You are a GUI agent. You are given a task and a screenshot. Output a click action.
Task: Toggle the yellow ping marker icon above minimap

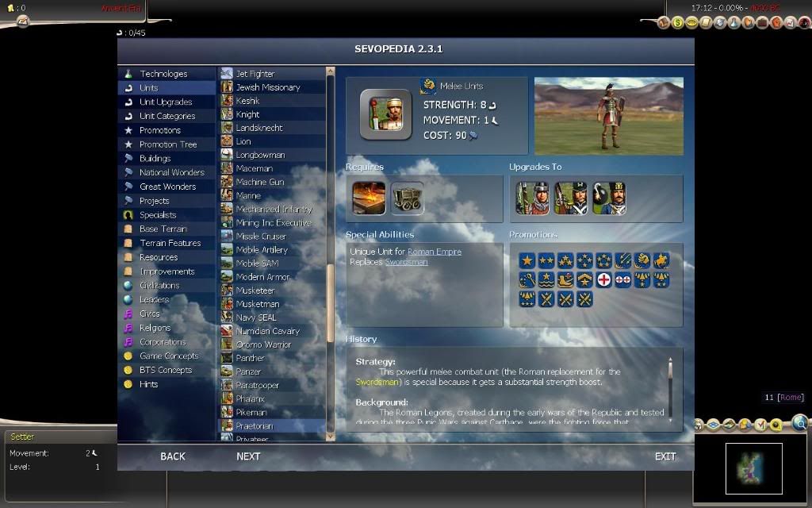coord(776,425)
